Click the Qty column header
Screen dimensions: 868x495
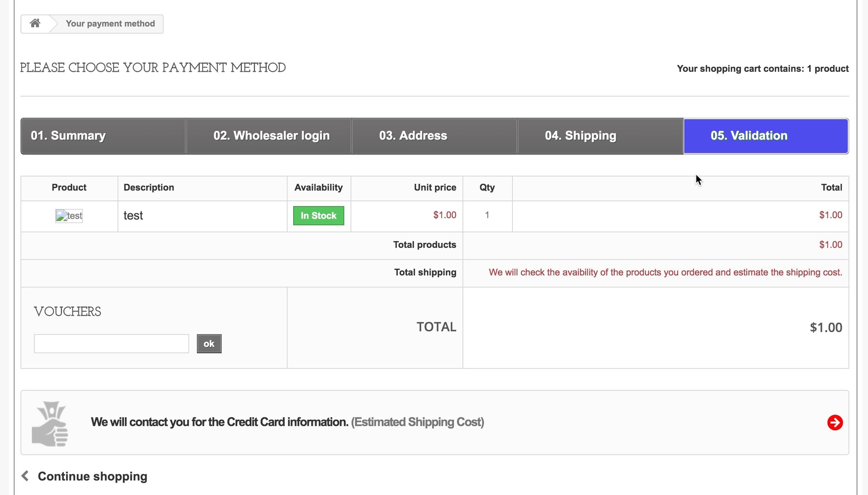487,187
